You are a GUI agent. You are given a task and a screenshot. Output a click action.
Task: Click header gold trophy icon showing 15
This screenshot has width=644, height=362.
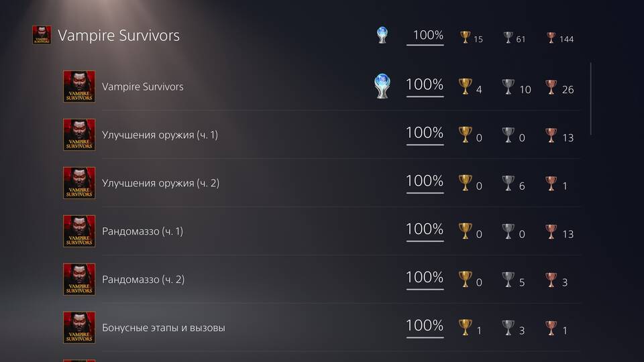[465, 38]
